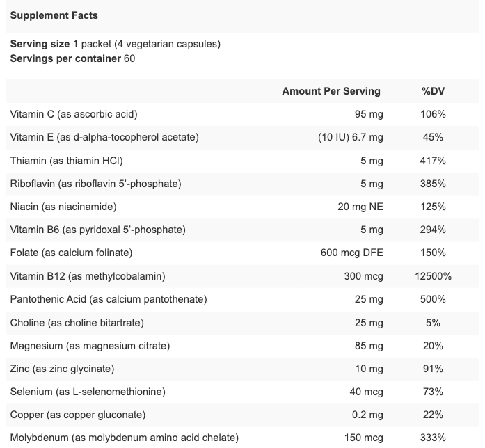Click the Selenium 73% daily value
Viewport: 485px width, 448px height.
[433, 392]
